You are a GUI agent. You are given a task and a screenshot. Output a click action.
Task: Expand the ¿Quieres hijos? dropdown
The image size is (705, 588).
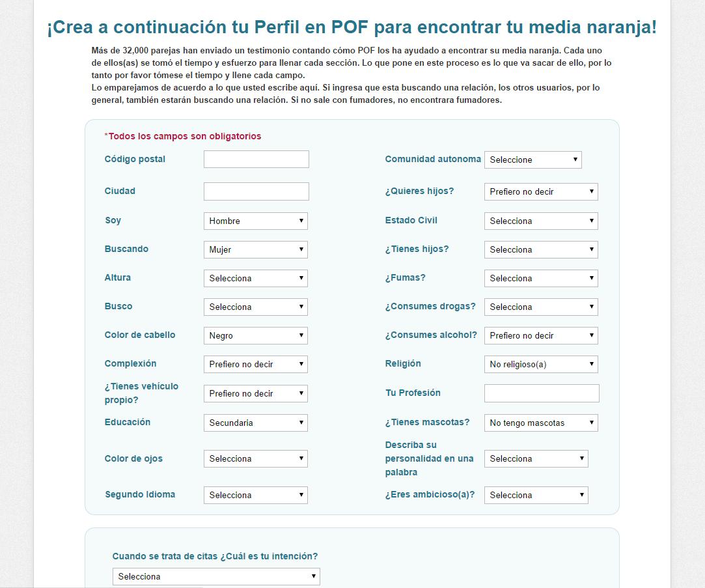pyautogui.click(x=540, y=191)
